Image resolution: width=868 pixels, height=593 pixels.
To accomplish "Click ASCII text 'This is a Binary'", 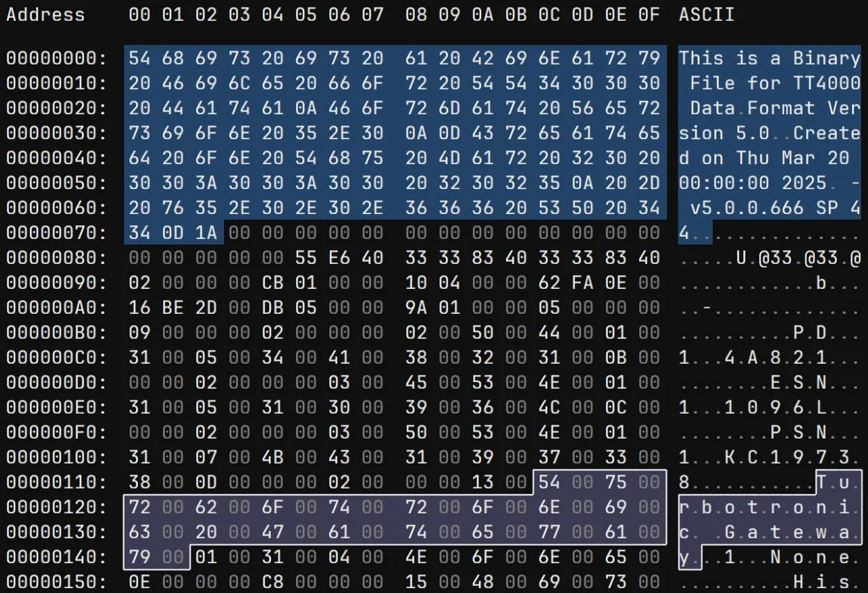I will point(770,59).
